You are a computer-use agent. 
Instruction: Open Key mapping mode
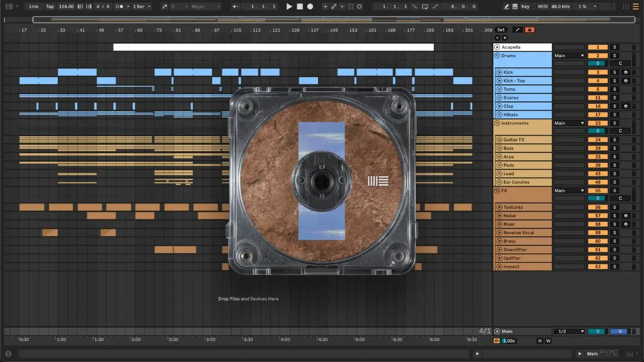click(x=525, y=7)
